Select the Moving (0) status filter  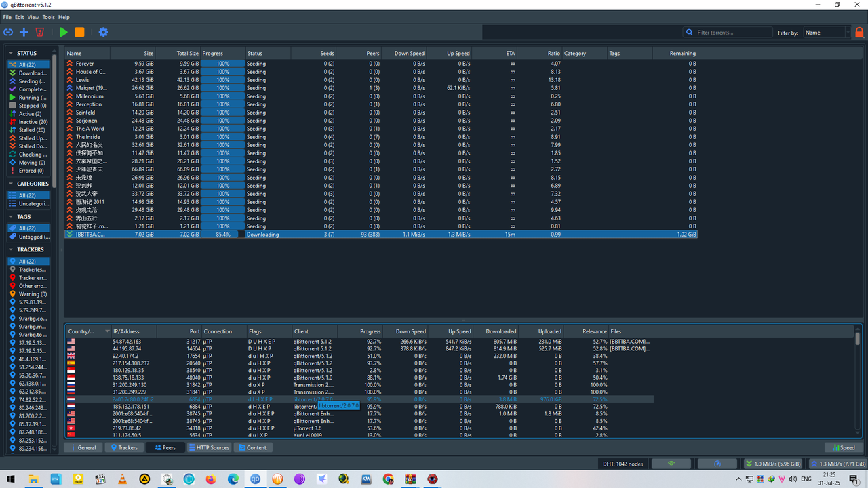click(x=28, y=163)
